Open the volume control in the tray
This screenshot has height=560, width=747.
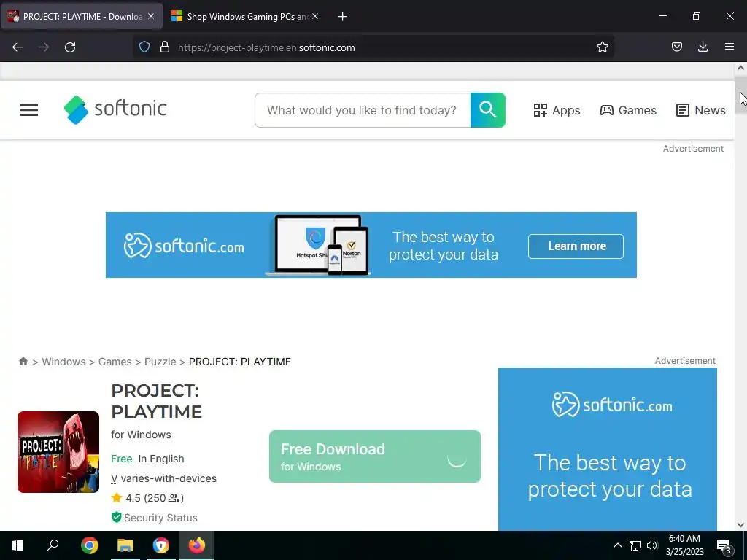click(x=652, y=545)
